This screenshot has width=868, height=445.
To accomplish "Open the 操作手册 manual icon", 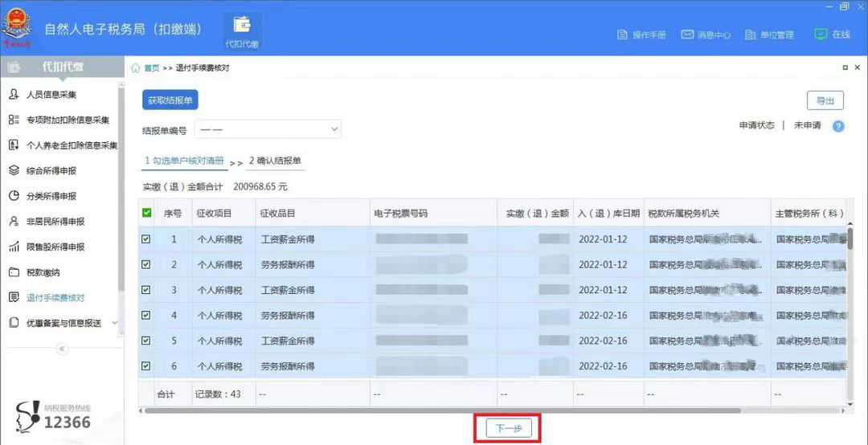I will click(622, 35).
